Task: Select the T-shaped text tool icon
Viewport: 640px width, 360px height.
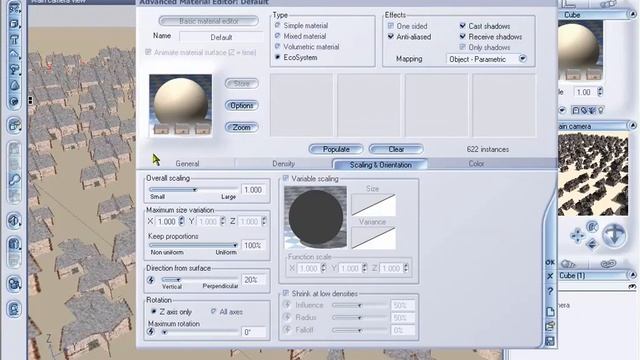Action: coord(14,40)
